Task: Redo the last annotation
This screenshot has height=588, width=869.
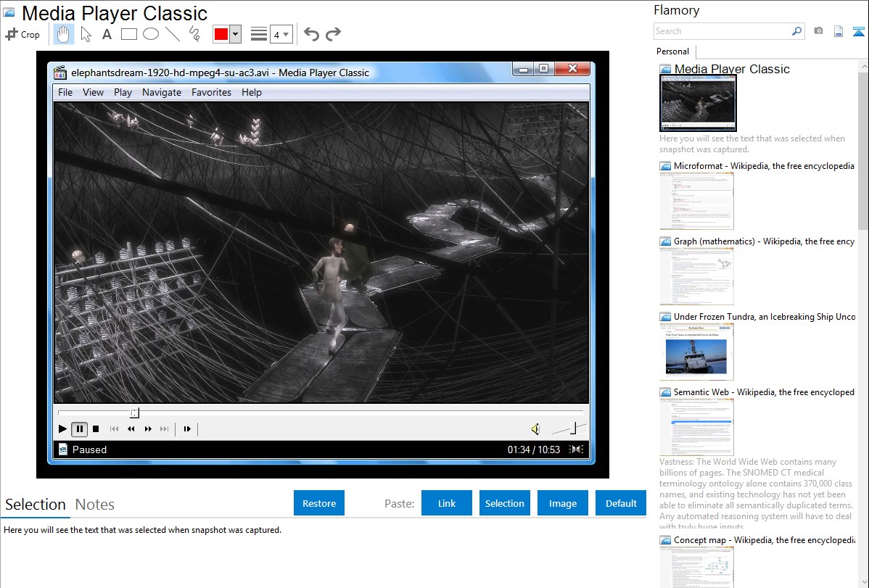Action: click(333, 34)
